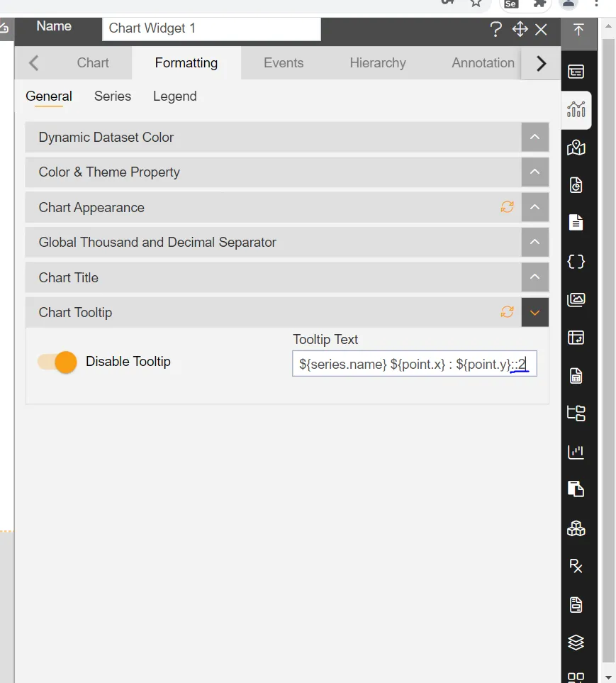The height and width of the screenshot is (683, 616).
Task: Expand Global Thousand and Decimal Separator section
Action: coord(534,242)
